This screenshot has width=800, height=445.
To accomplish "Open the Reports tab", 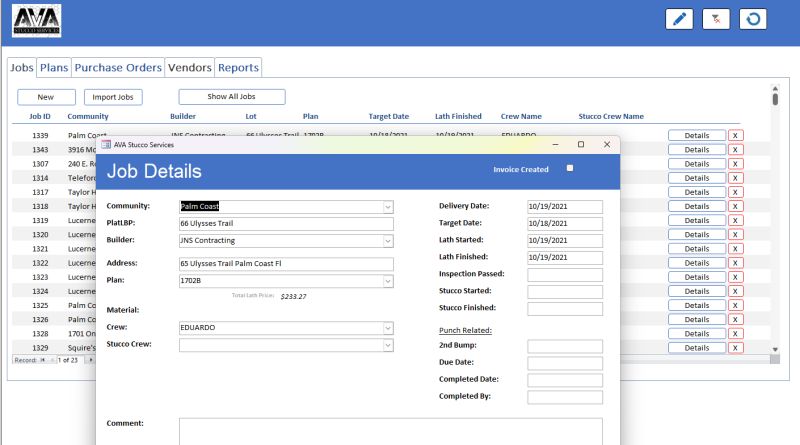I will pyautogui.click(x=238, y=67).
